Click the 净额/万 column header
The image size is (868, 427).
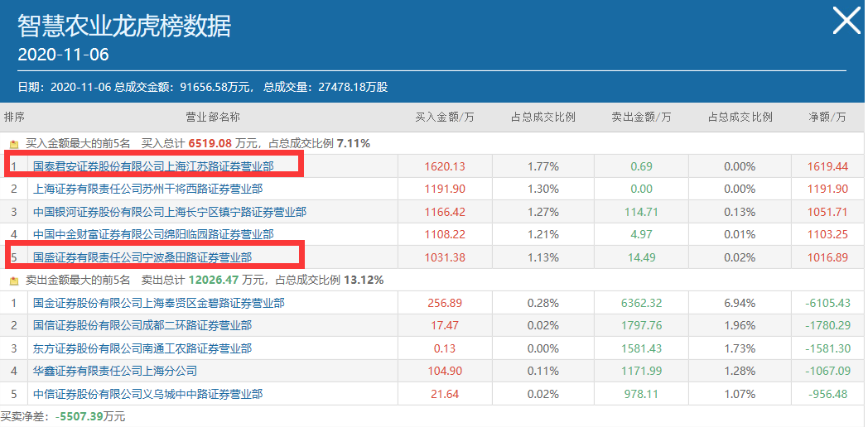[x=827, y=118]
